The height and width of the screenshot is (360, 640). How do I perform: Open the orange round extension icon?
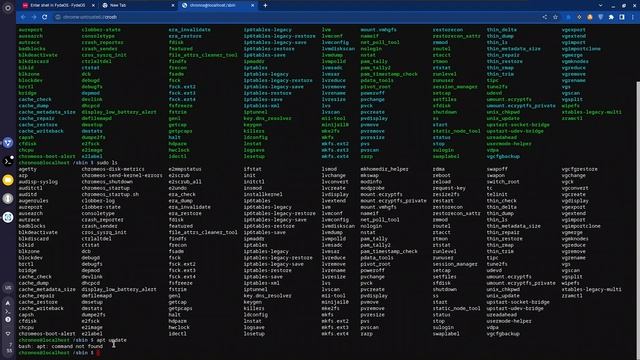590,17
